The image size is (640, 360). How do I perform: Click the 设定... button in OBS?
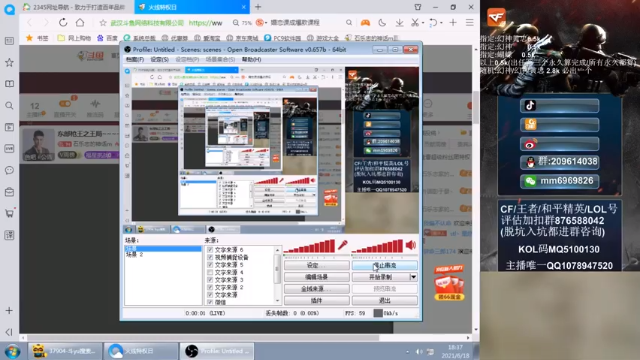tap(316, 265)
